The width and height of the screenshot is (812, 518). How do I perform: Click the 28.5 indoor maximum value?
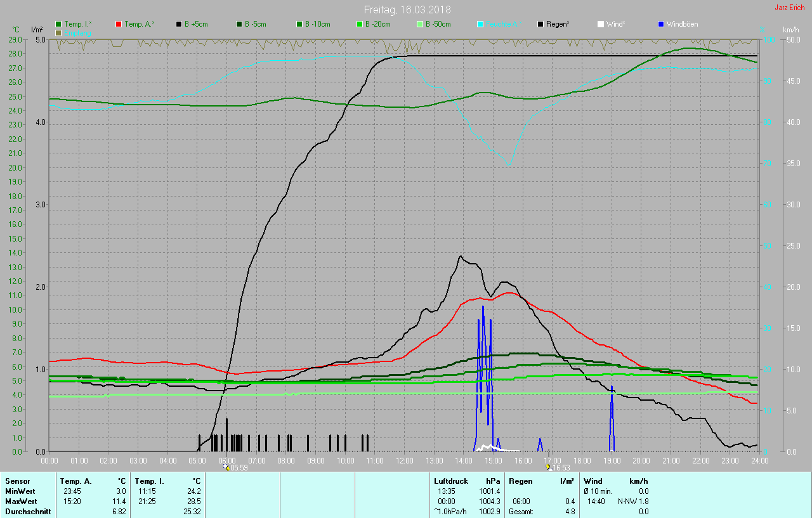pyautogui.click(x=193, y=502)
